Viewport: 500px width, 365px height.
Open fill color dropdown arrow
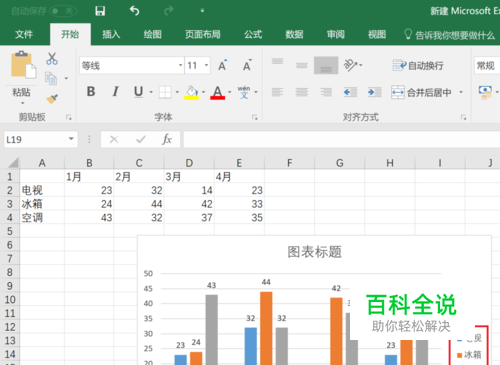point(203,92)
